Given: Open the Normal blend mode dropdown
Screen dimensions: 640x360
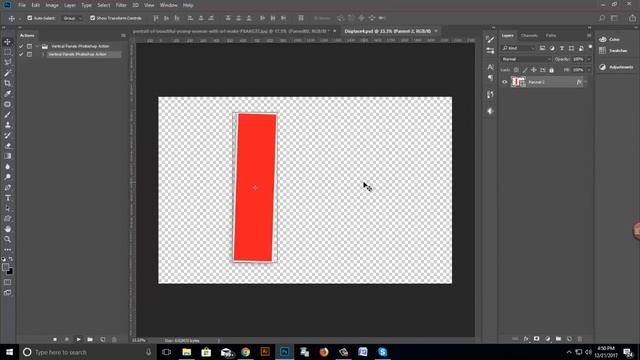Looking at the screenshot, I should click(526, 59).
